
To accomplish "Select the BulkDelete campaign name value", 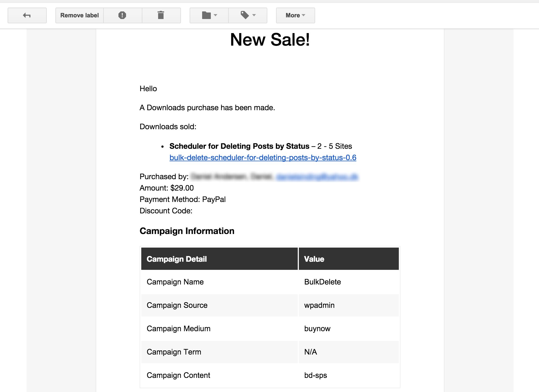I will point(322,282).
